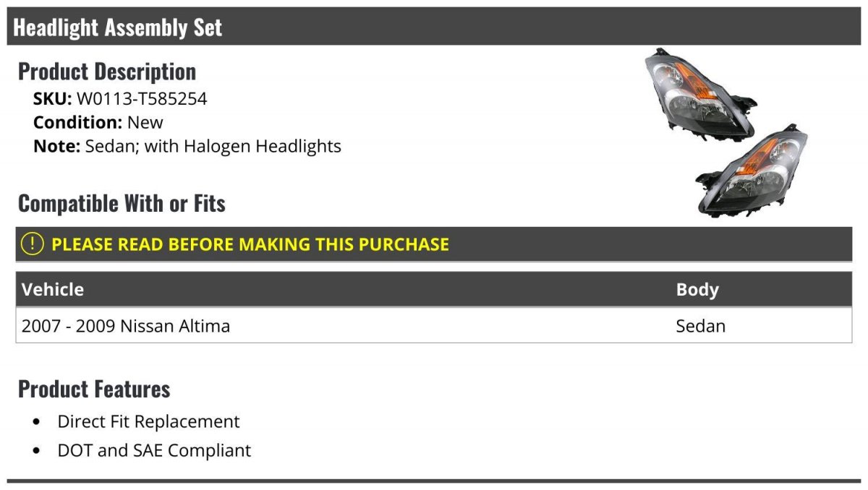Select the DOT and SAE Compliant bullet
The width and height of the screenshot is (868, 490).
pyautogui.click(x=154, y=450)
